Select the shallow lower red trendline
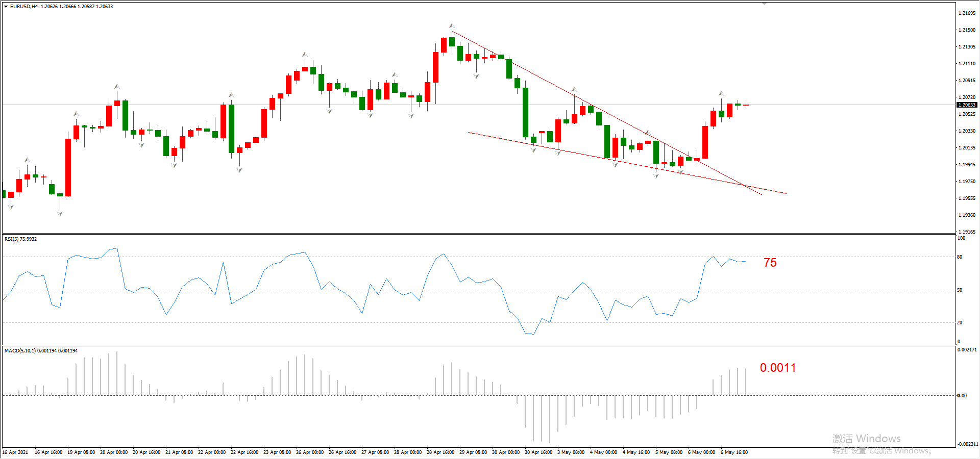Viewport: 980px width, 459px height. [x=627, y=163]
